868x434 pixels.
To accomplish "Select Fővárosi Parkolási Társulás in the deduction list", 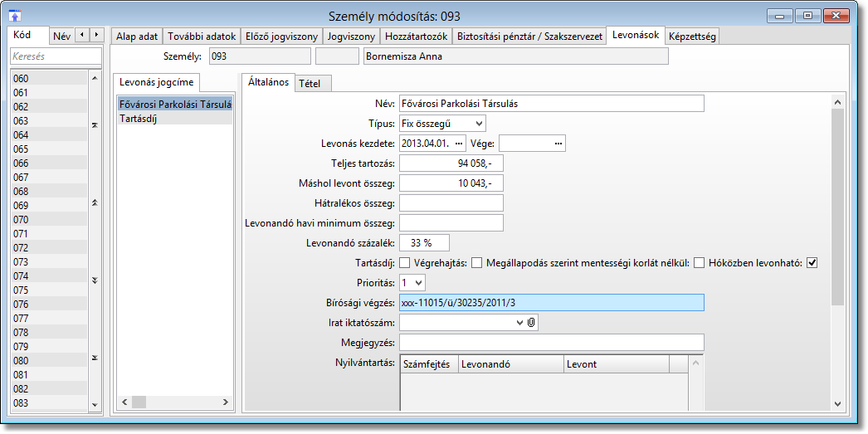I will click(x=175, y=104).
